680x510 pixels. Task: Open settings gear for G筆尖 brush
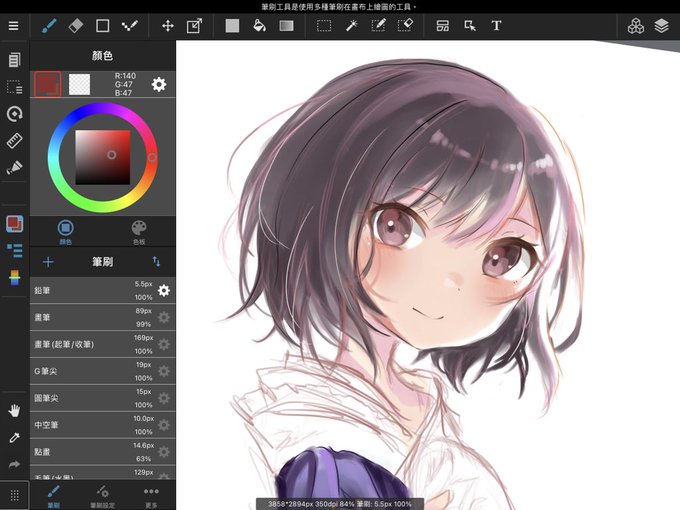click(x=164, y=371)
